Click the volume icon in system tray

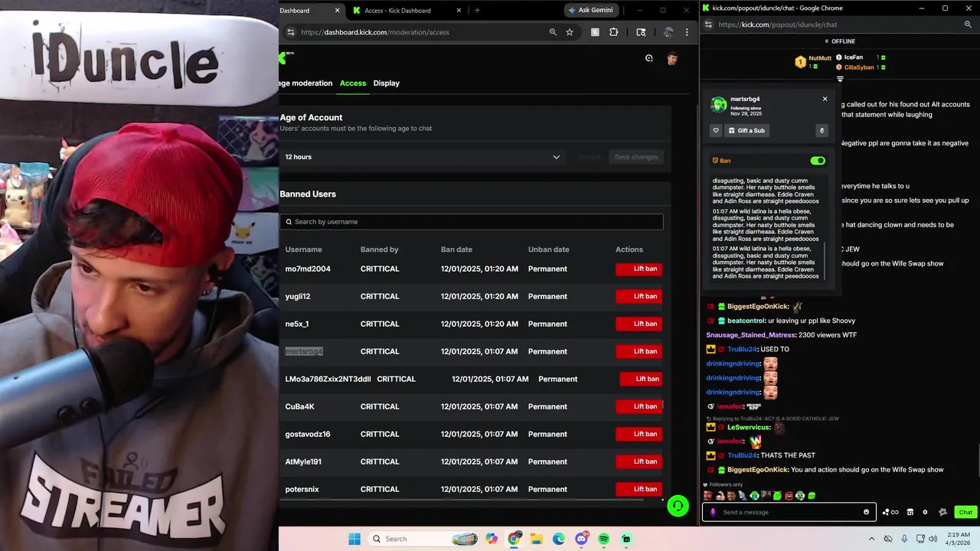coord(933,539)
